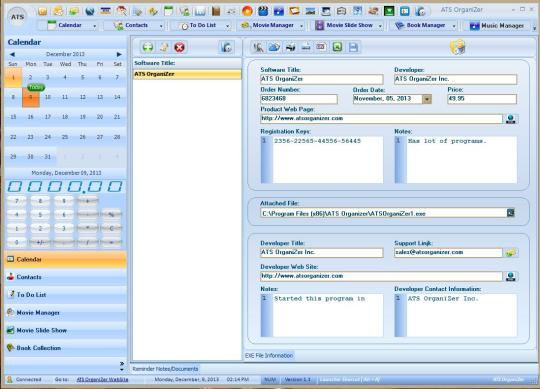Screen dimensions: 540x389
Task: Open the Order Date dropdown
Action: pyautogui.click(x=427, y=99)
